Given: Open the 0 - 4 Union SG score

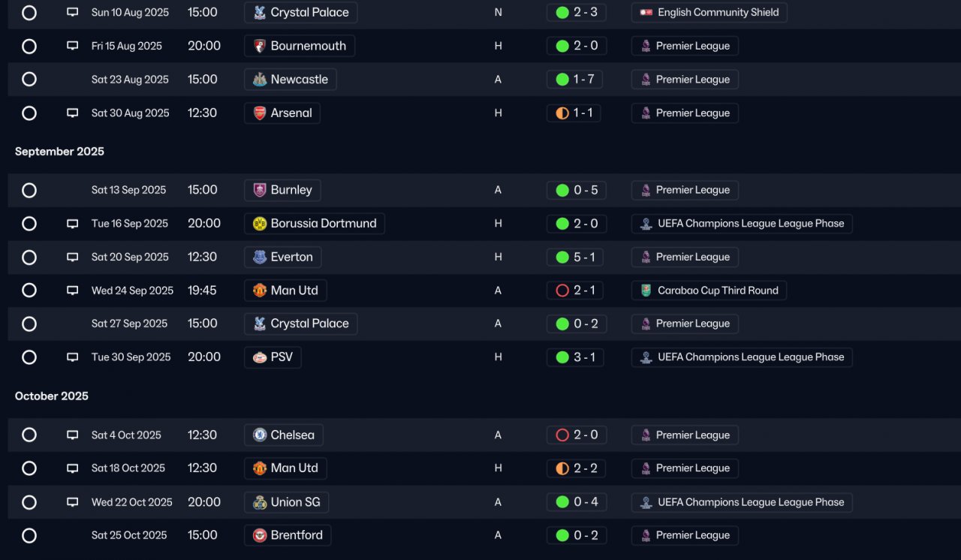Looking at the screenshot, I should pyautogui.click(x=576, y=502).
